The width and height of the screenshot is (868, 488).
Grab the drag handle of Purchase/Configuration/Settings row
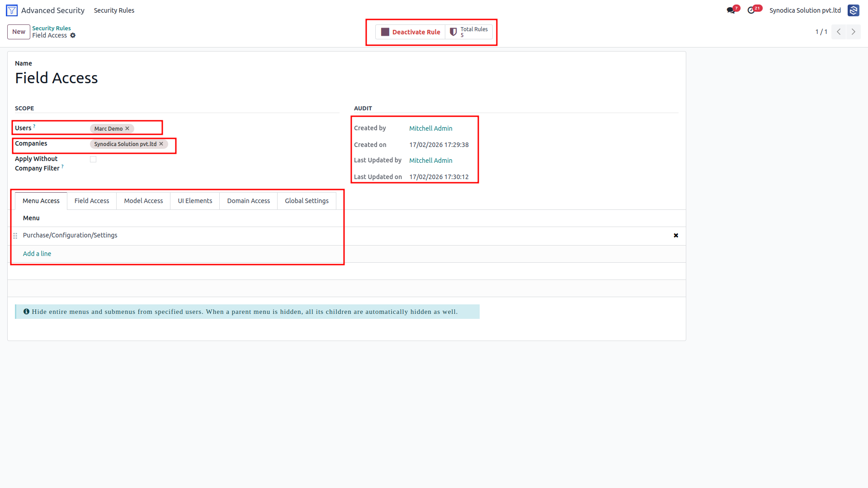15,236
